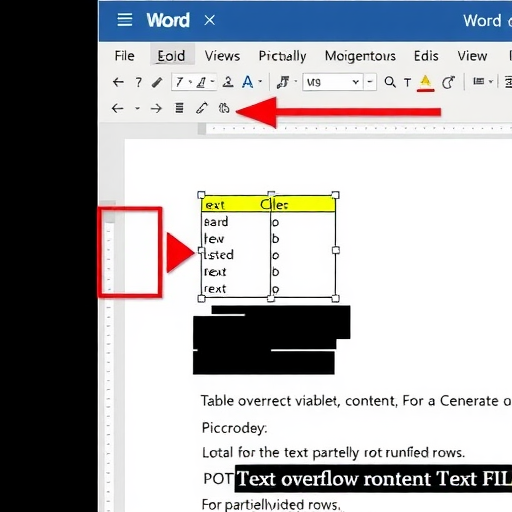Expand the dropdown beside the highlighter pen
Viewport: 512px width, 512px height.
pyautogui.click(x=212, y=82)
